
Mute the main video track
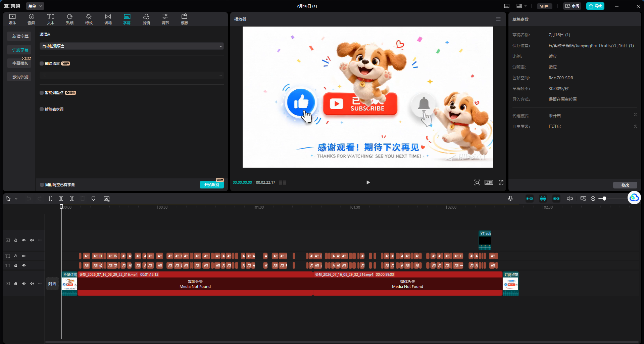(x=32, y=284)
